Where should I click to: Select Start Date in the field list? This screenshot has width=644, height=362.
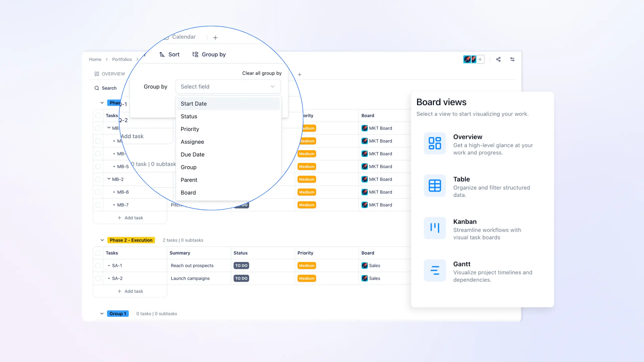[x=193, y=103]
